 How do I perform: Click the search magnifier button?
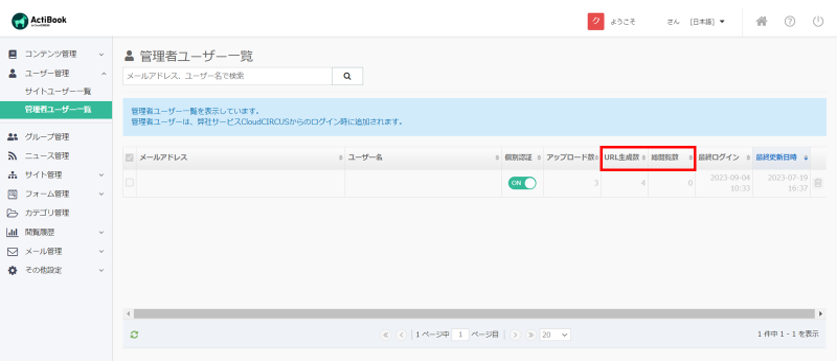348,76
